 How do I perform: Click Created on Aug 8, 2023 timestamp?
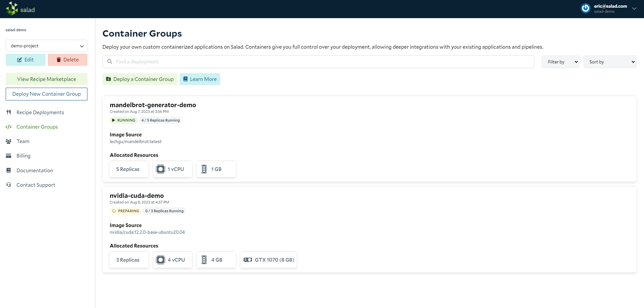point(139,202)
